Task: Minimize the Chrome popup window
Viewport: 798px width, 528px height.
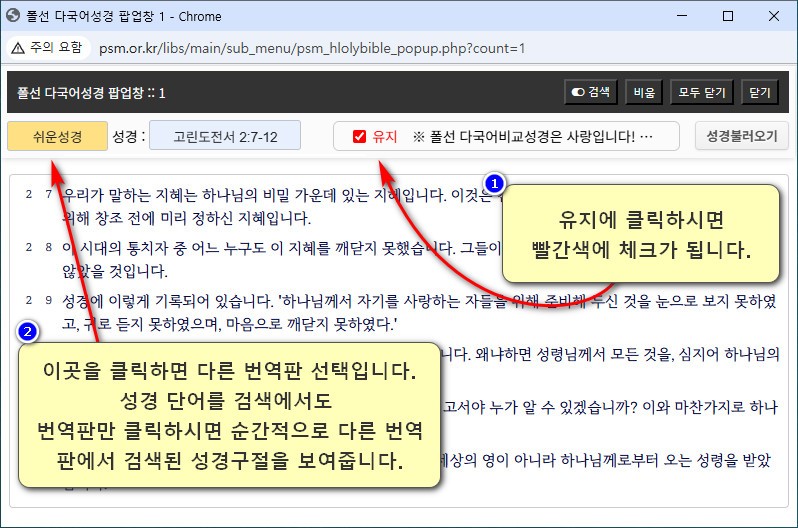Action: [681, 16]
